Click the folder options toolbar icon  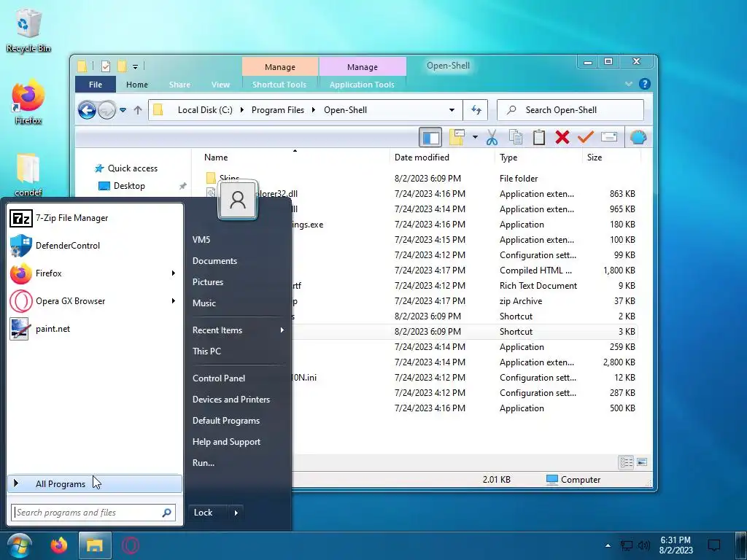(x=457, y=138)
